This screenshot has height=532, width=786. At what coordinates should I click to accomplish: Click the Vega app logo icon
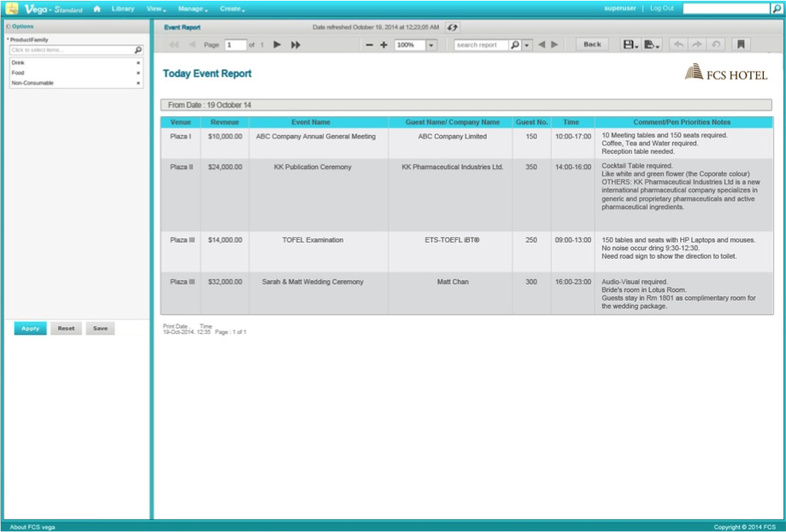click(x=11, y=8)
